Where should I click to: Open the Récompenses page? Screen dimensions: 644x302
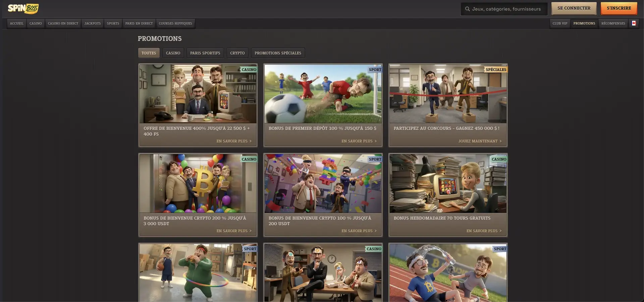613,23
